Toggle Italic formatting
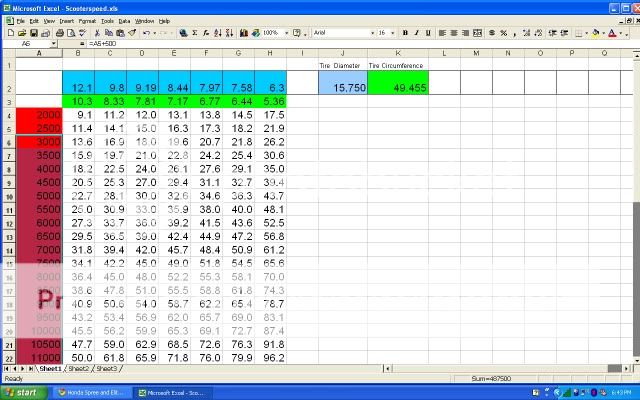This screenshot has height=400, width=640. pos(413,33)
